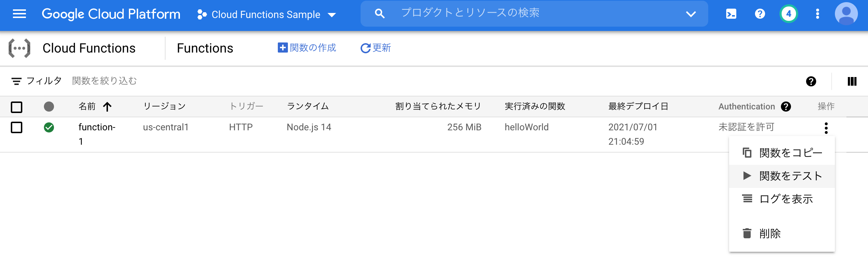Click the function-1 row actions three-dot button
Screen dimensions: 868x275
tap(826, 128)
